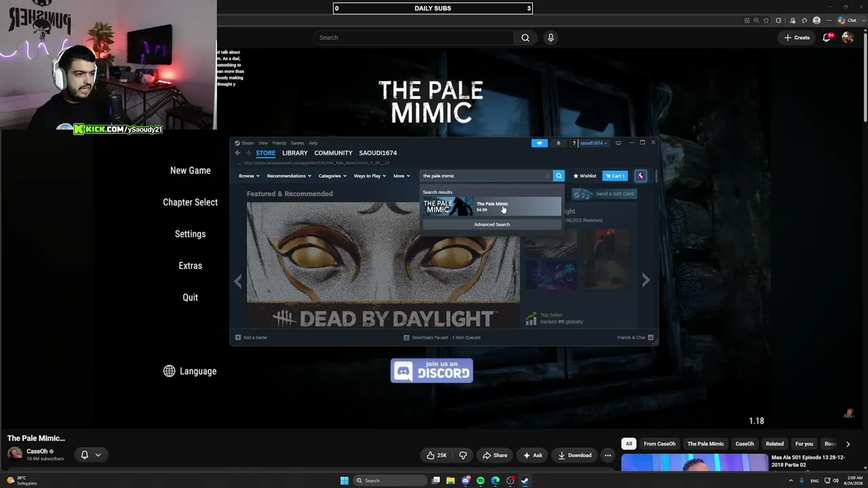Open saoudi1674 account dropdown
The width and height of the screenshot is (868, 488).
[x=593, y=143]
